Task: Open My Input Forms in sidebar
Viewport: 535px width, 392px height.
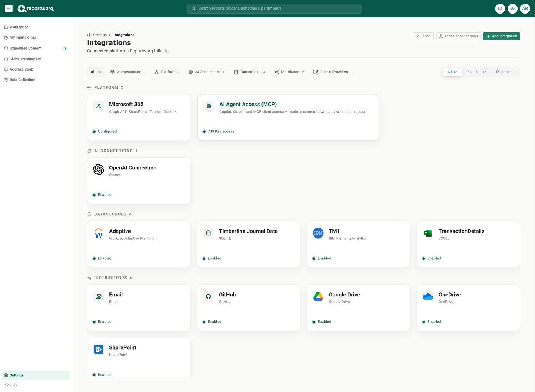Action: [x=36, y=37]
